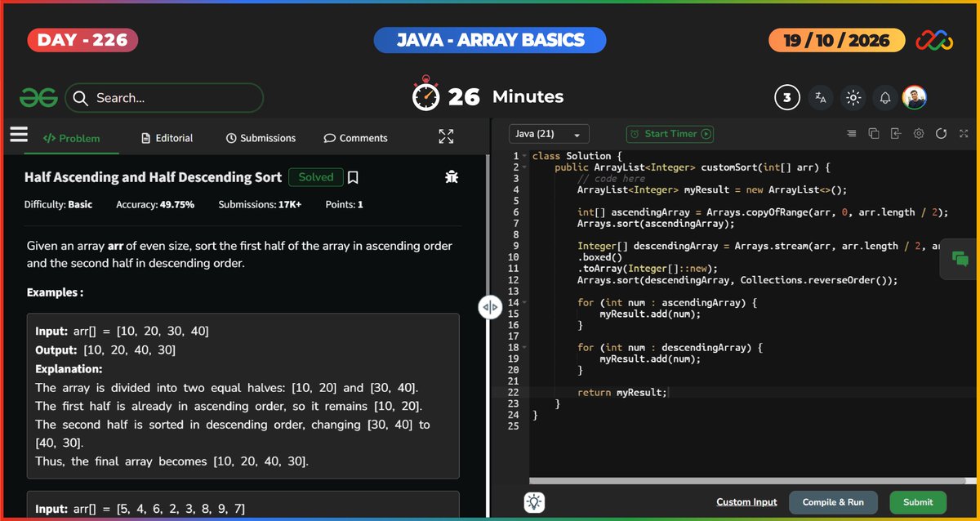Click the first example Input line
Screen dimensions: 980x521
122,331
